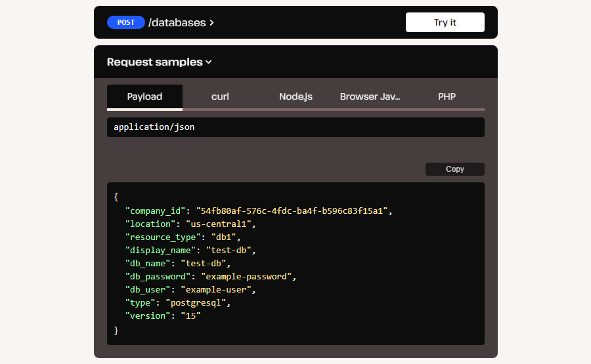The width and height of the screenshot is (591, 364).
Task: Collapse the Request samples chevron
Action: [x=209, y=62]
